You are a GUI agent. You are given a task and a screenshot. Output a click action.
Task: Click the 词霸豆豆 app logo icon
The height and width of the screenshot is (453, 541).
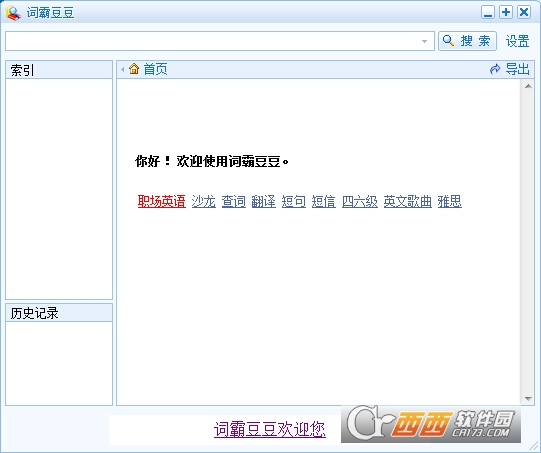click(13, 13)
